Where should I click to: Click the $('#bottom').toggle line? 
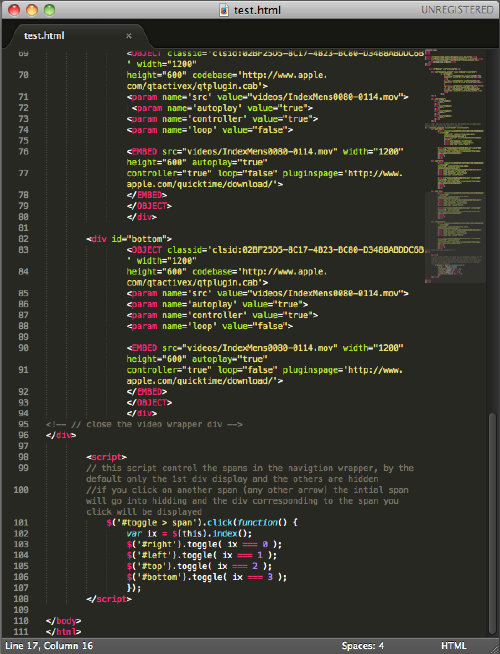[207, 577]
